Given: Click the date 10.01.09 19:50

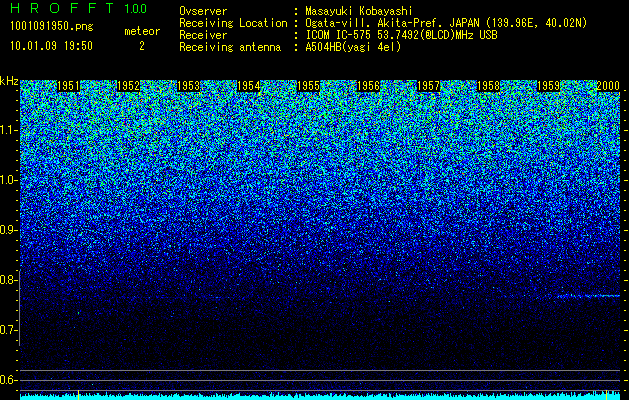Looking at the screenshot, I should (x=51, y=46).
